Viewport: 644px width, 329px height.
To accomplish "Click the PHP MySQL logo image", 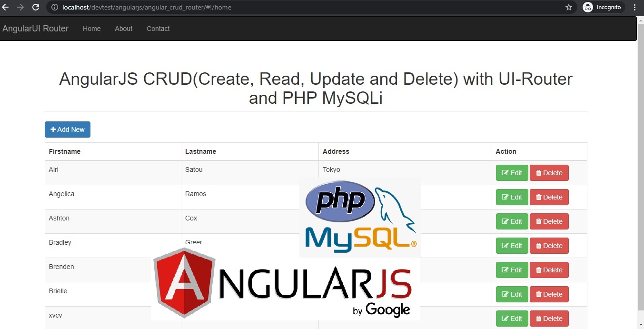I will [x=360, y=218].
